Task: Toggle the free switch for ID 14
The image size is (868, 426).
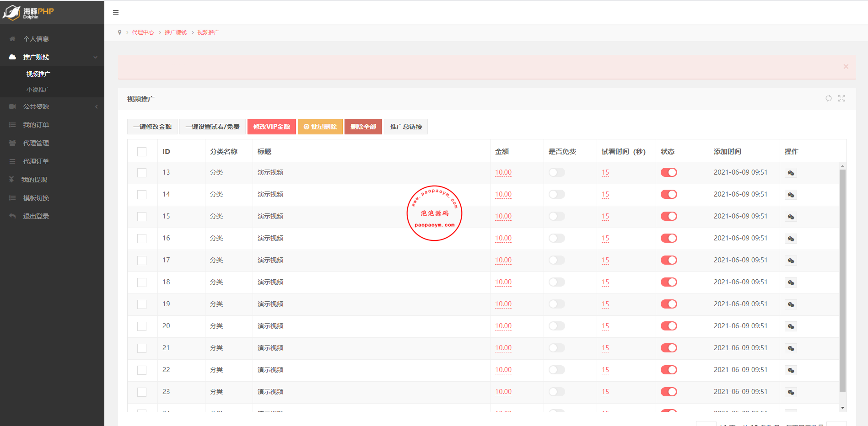Action: click(556, 194)
